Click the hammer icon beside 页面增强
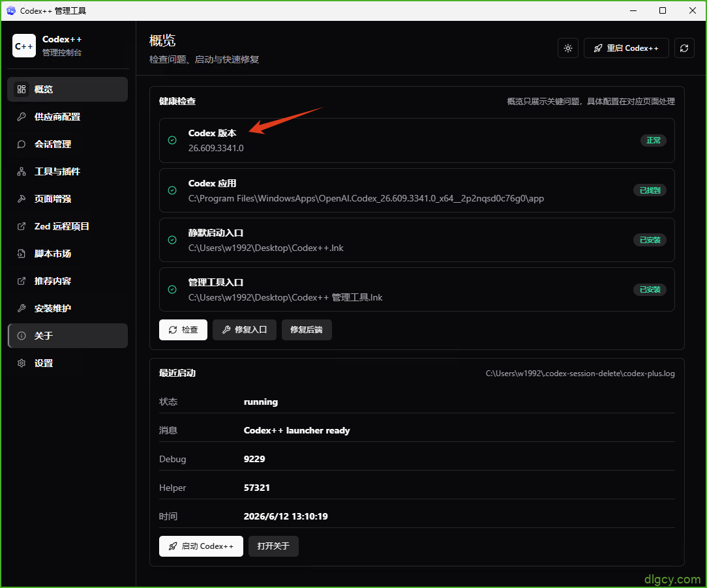 tap(21, 199)
